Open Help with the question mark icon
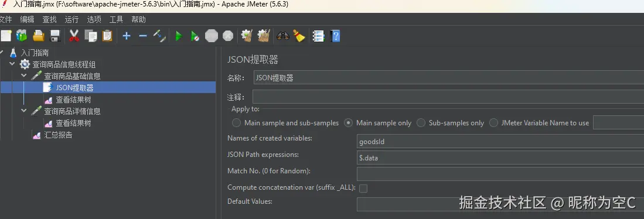Screen dimensions: 644x219 pos(335,36)
